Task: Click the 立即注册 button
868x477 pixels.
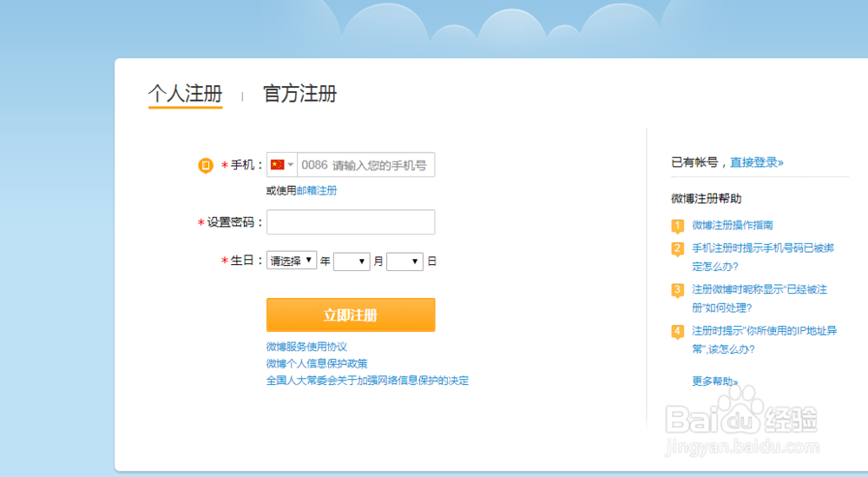Action: click(351, 315)
